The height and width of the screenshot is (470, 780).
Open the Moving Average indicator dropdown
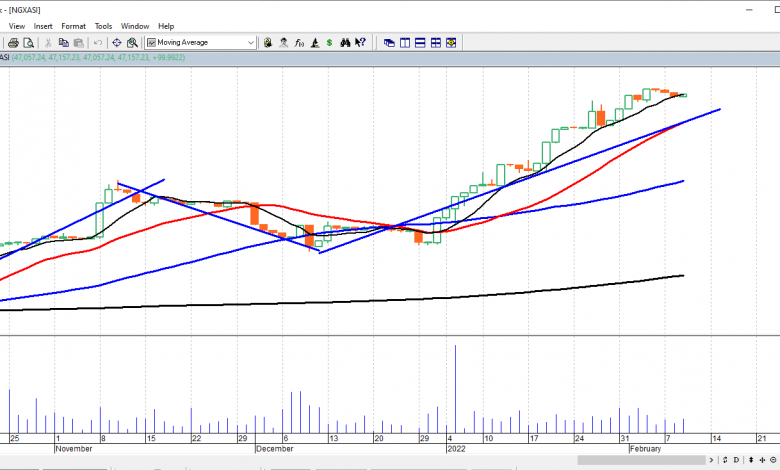click(250, 43)
